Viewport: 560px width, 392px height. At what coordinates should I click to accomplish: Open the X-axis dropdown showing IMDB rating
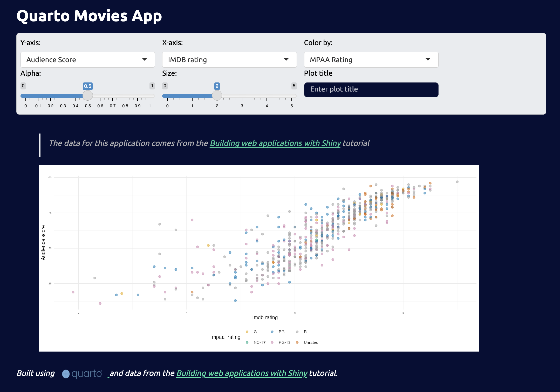pyautogui.click(x=229, y=60)
